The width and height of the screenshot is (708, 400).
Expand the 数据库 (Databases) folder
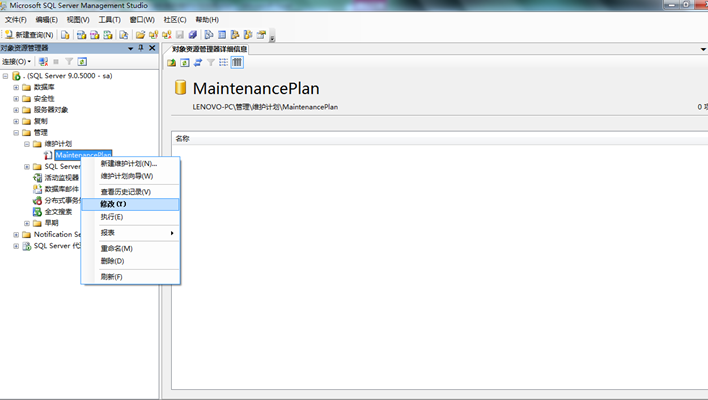[16, 88]
